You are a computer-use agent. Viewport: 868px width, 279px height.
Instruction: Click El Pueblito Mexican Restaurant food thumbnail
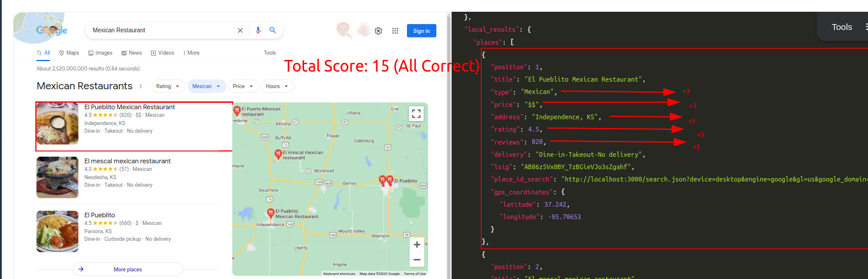57,124
